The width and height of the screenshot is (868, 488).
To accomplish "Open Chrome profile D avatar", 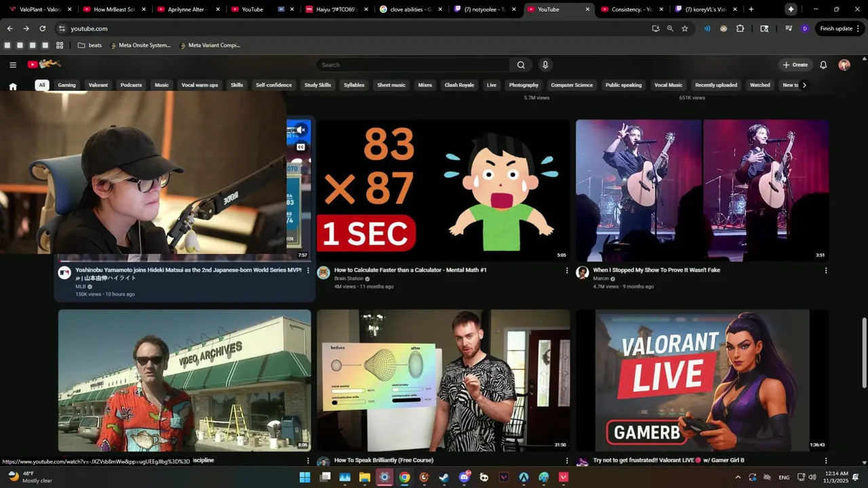I will [x=804, y=28].
